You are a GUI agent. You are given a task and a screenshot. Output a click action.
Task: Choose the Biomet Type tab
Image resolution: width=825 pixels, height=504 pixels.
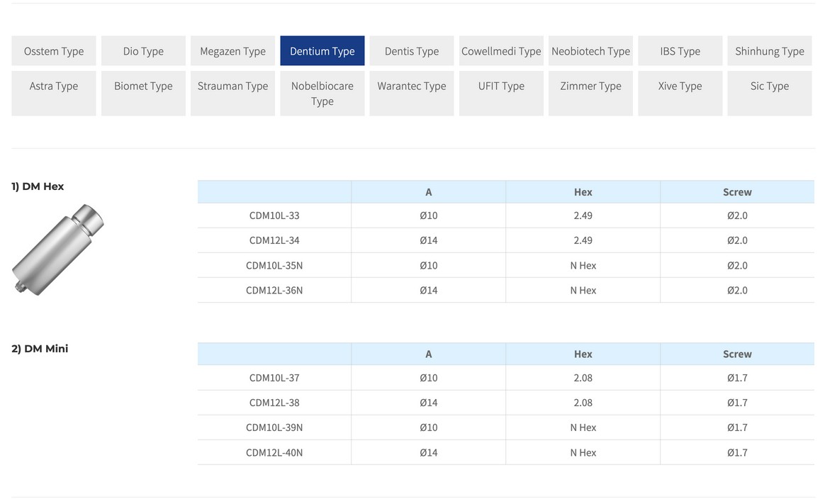[x=143, y=93]
